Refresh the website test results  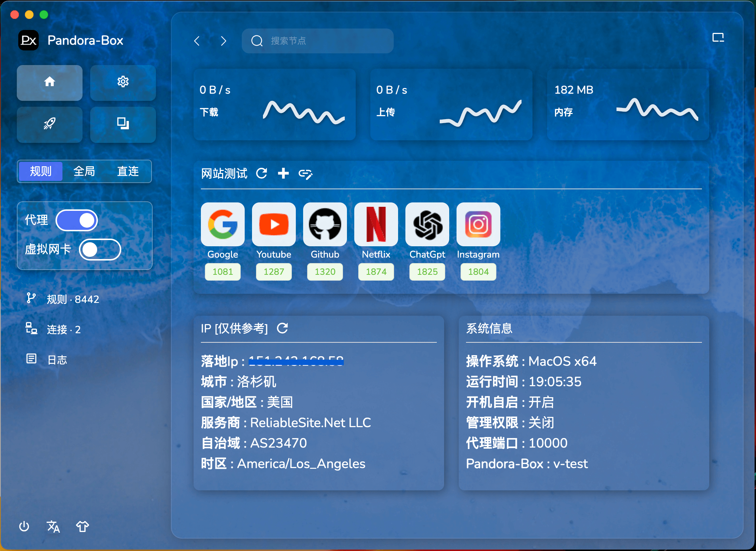(x=261, y=173)
